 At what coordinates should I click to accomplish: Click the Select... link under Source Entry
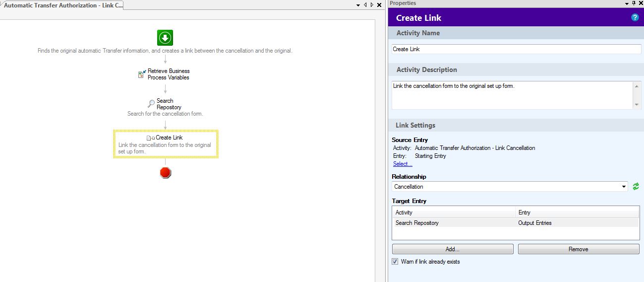(402, 164)
